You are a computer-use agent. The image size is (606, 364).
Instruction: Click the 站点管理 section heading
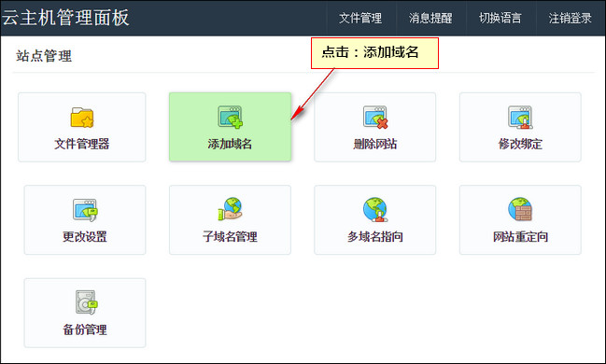44,56
